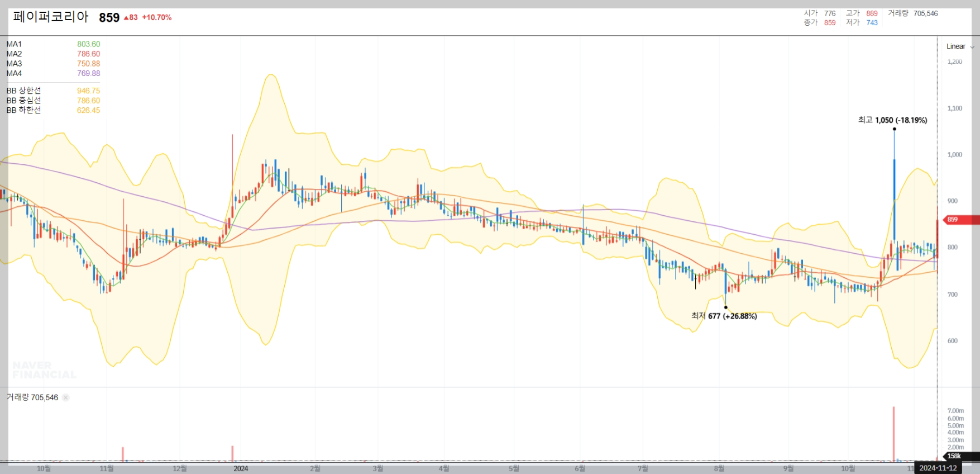This screenshot has height=474, width=980.
Task: Remove the 거래량 volume indicator panel
Action: (65, 397)
